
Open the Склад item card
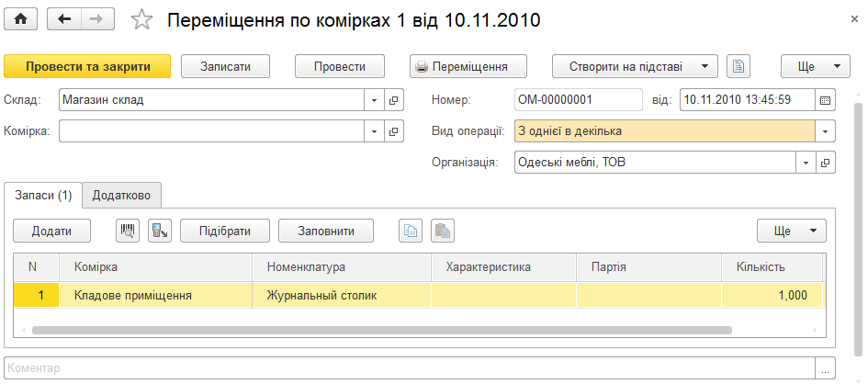pos(394,100)
